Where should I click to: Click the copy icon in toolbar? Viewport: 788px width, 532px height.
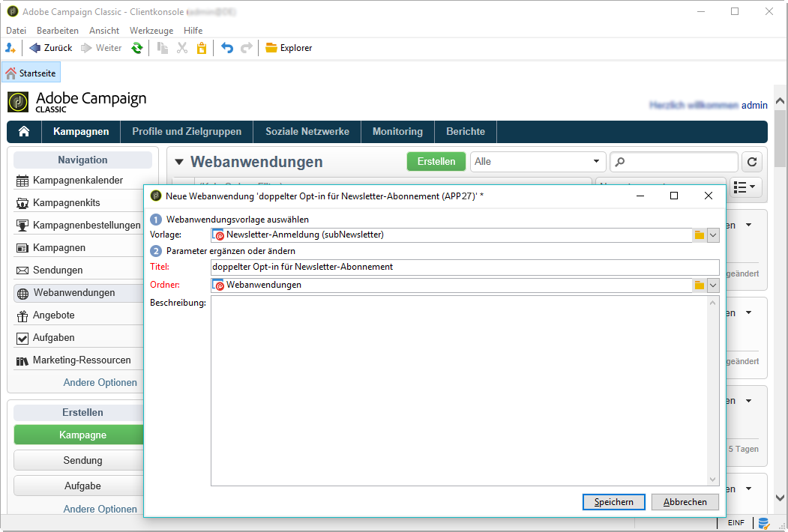coord(163,48)
